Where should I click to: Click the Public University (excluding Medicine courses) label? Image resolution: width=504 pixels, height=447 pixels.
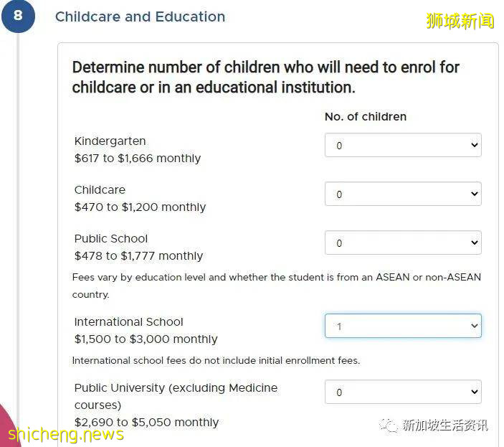coord(176,396)
